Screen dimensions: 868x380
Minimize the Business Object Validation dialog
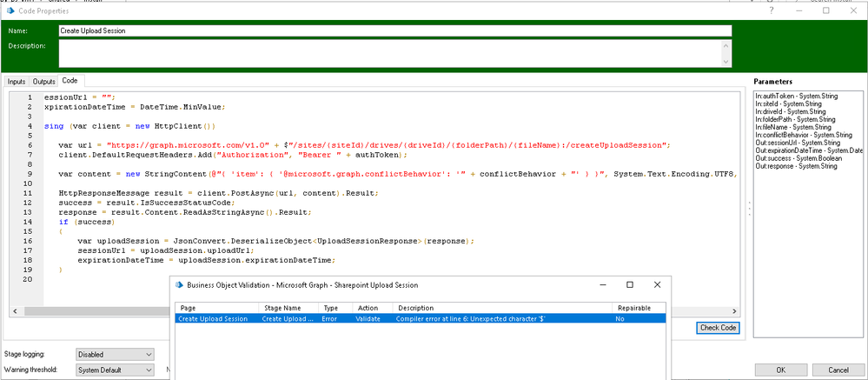[602, 285]
